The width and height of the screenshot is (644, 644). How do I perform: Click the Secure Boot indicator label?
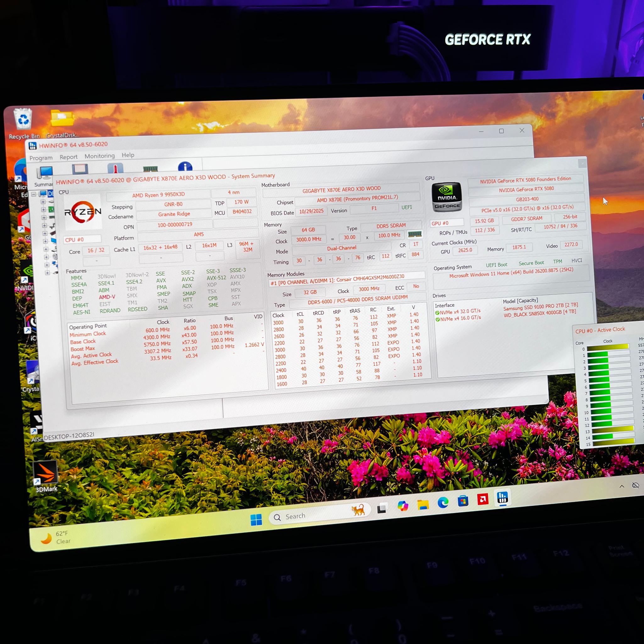click(531, 263)
